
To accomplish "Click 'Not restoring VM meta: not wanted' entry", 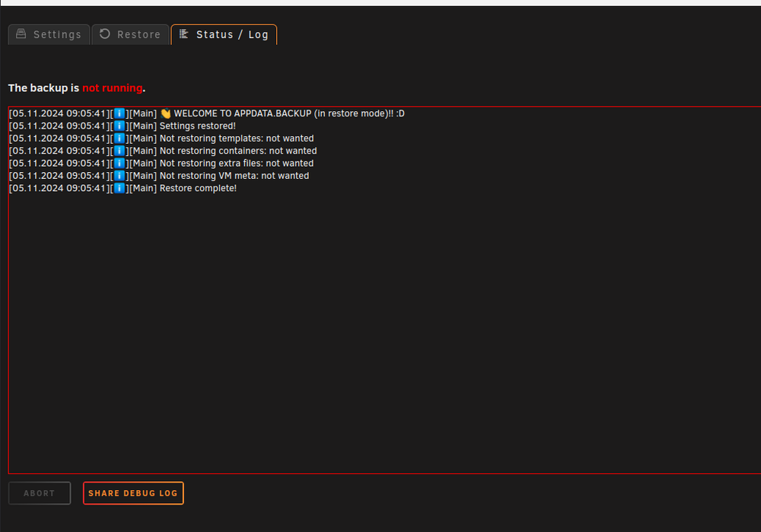I will click(234, 176).
